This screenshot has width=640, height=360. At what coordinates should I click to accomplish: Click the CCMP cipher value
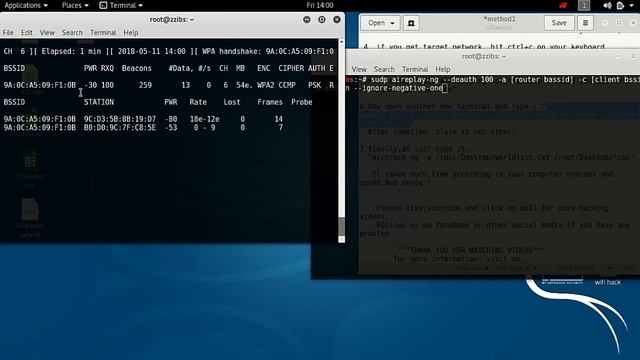287,85
